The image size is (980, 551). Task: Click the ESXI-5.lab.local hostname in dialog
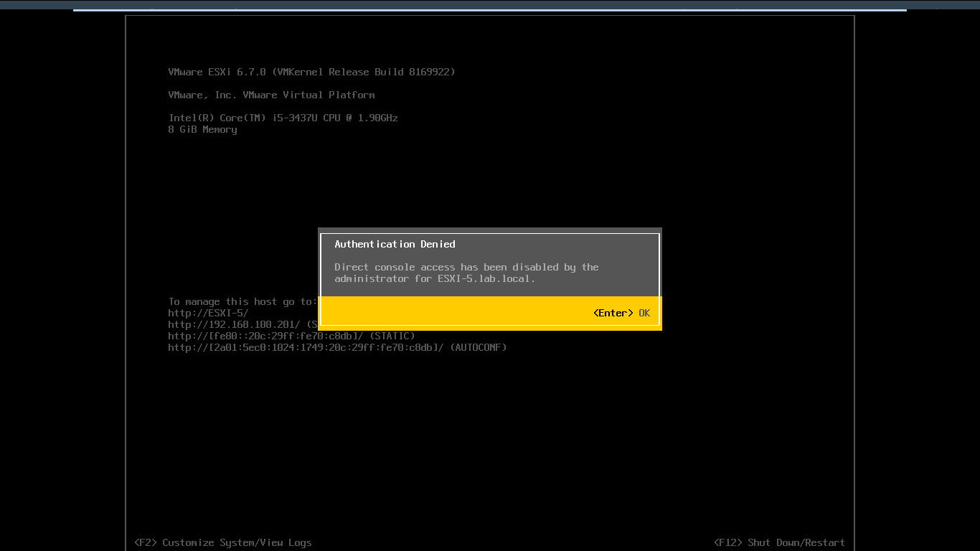[485, 278]
